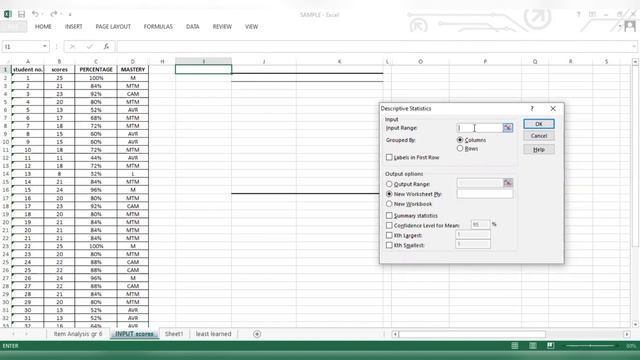Click the Redo arrow icon

coord(53,14)
